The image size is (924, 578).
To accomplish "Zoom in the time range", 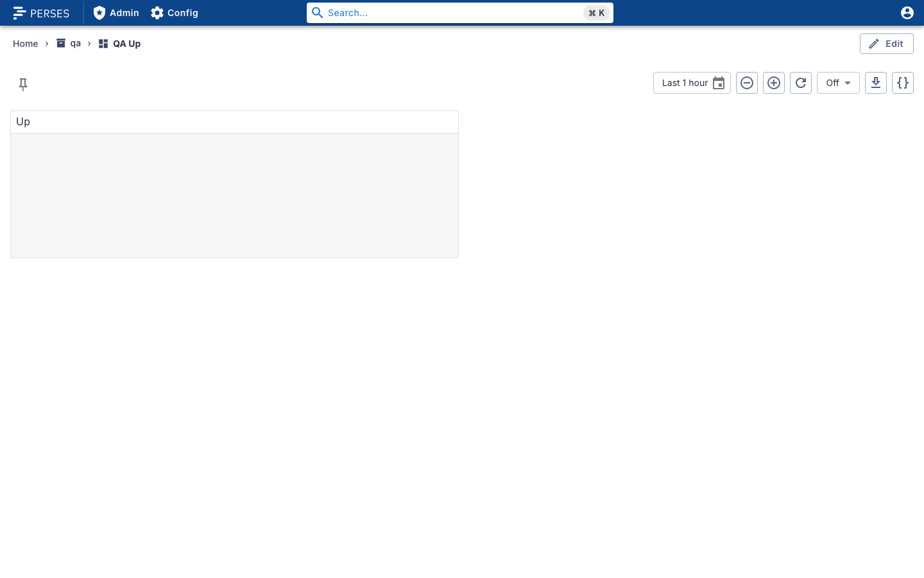I will (x=774, y=83).
